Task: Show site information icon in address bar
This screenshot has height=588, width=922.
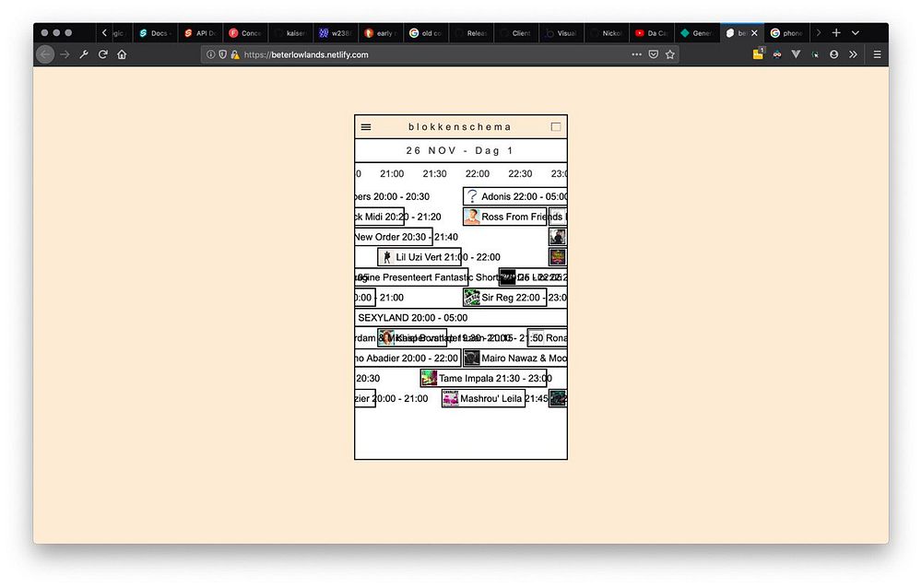Action: pyautogui.click(x=210, y=54)
